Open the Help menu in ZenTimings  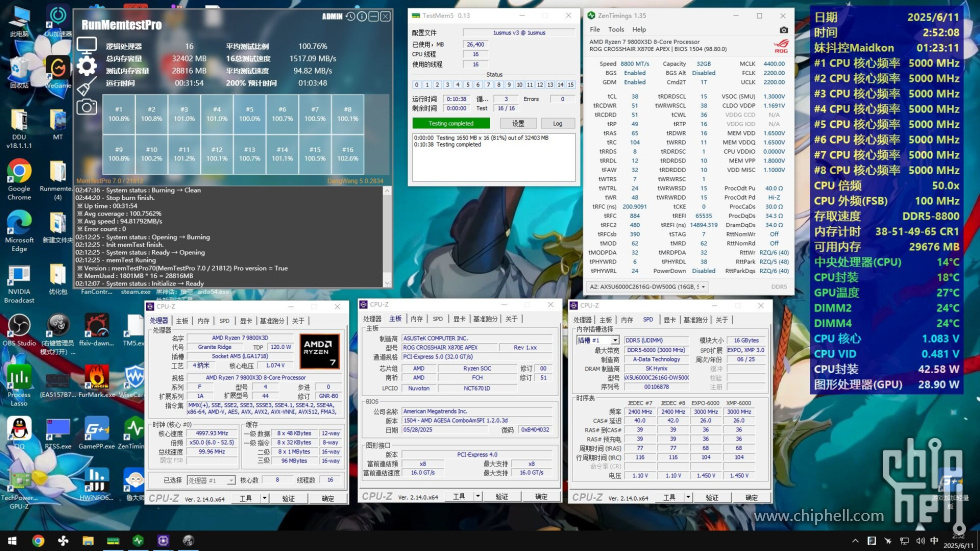[639, 29]
